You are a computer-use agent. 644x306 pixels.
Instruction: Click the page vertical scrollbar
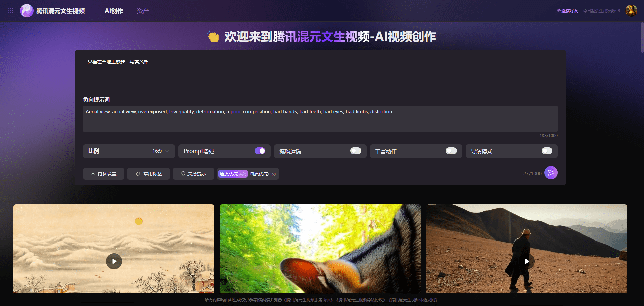pos(642,38)
